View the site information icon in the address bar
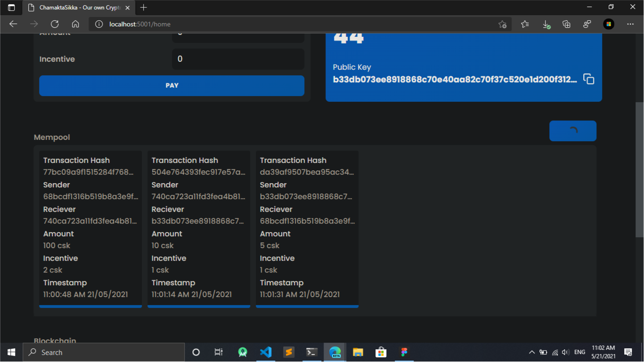 (x=99, y=24)
